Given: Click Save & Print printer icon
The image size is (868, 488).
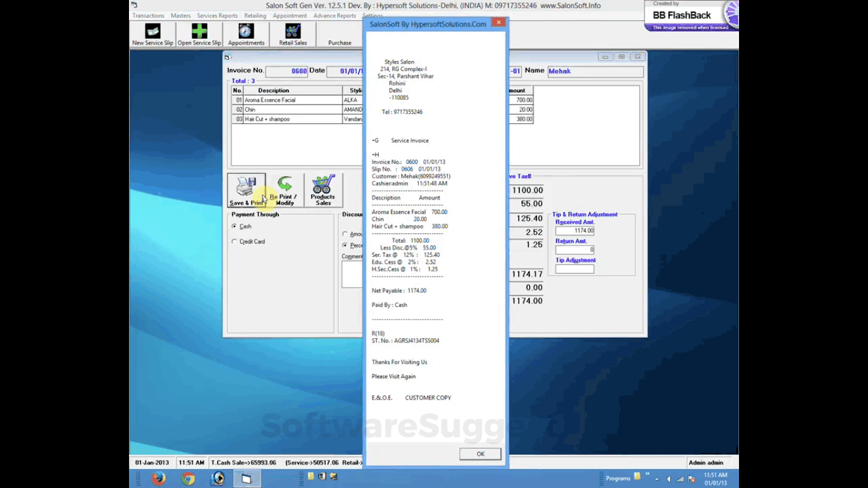Looking at the screenshot, I should (x=247, y=190).
